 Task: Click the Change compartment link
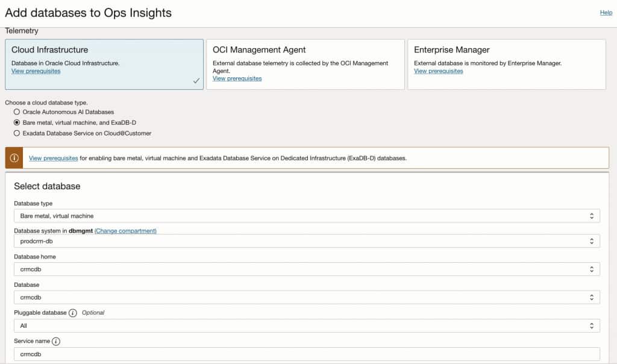(x=125, y=231)
